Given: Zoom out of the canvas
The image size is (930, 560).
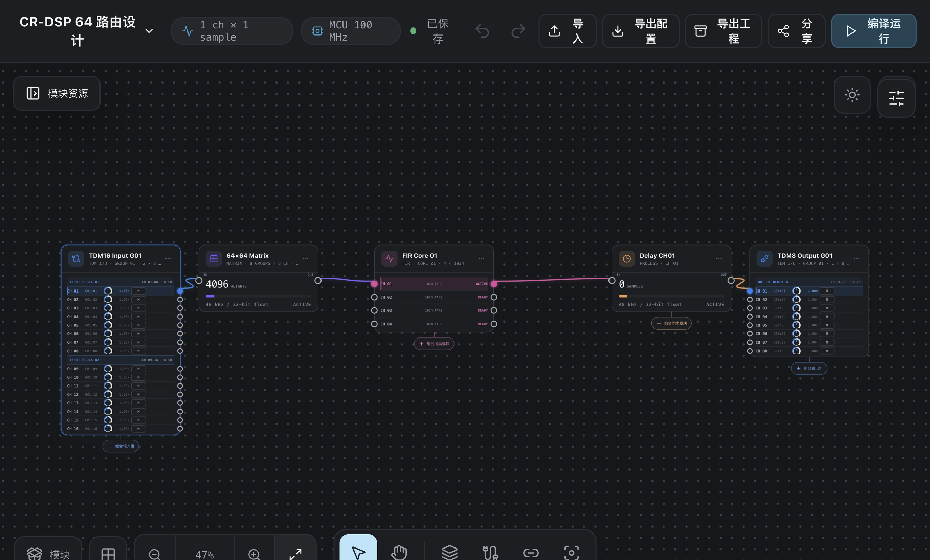Looking at the screenshot, I should coord(155,554).
